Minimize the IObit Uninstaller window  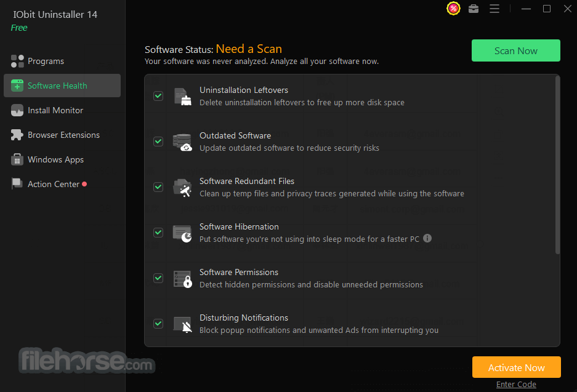click(527, 9)
